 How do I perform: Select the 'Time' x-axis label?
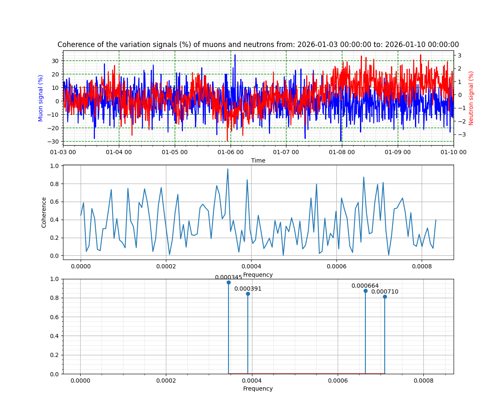[258, 160]
